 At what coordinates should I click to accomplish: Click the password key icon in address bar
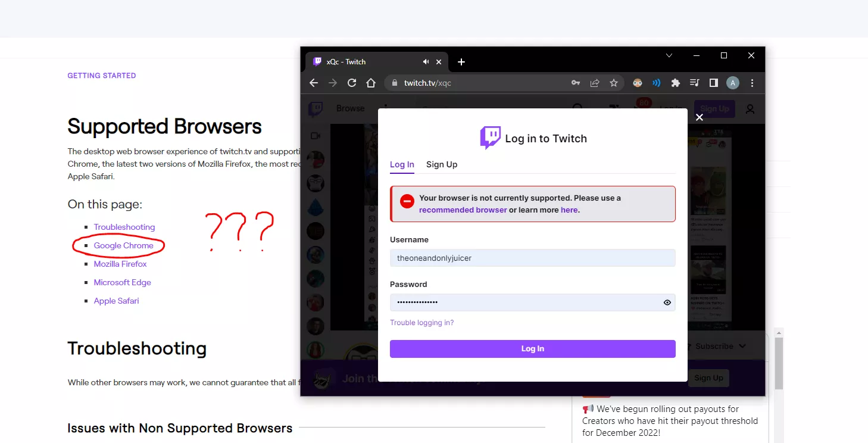click(x=575, y=83)
